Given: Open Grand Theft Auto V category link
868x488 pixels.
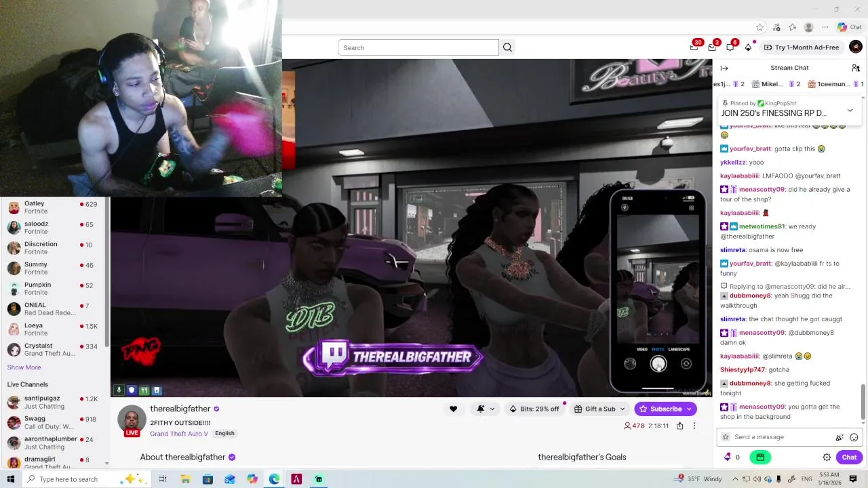Looking at the screenshot, I should 179,434.
